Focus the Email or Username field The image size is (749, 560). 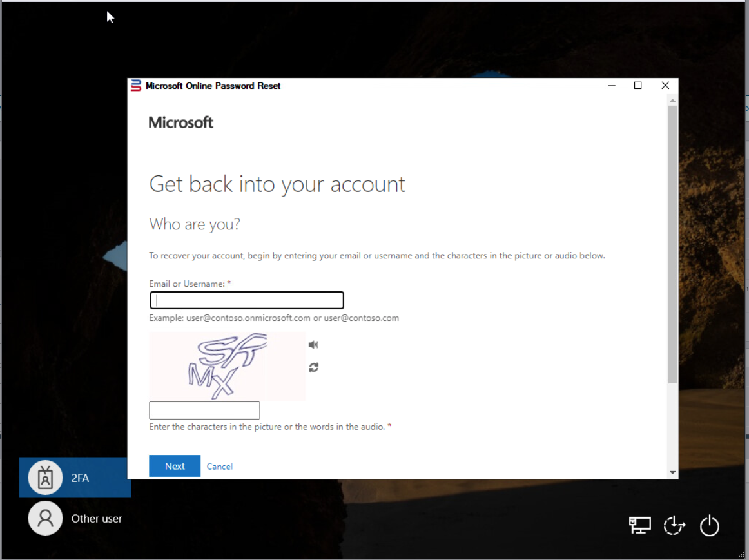point(247,300)
